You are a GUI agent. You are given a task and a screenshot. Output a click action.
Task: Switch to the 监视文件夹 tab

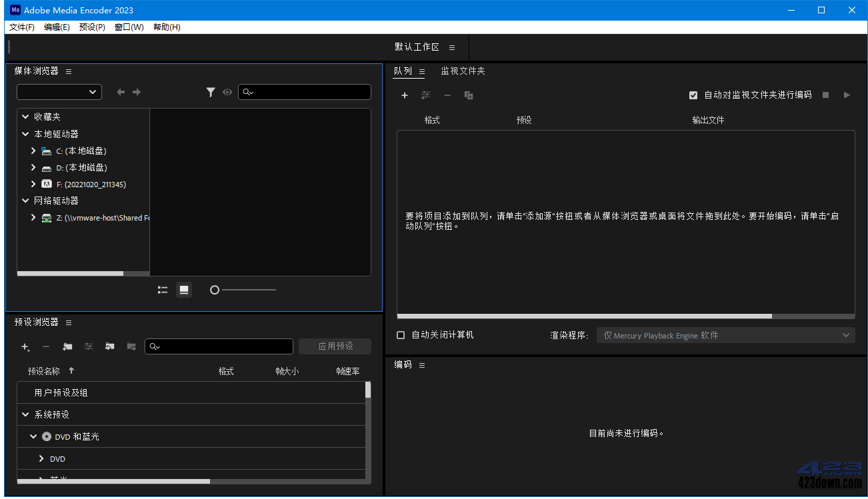point(463,71)
